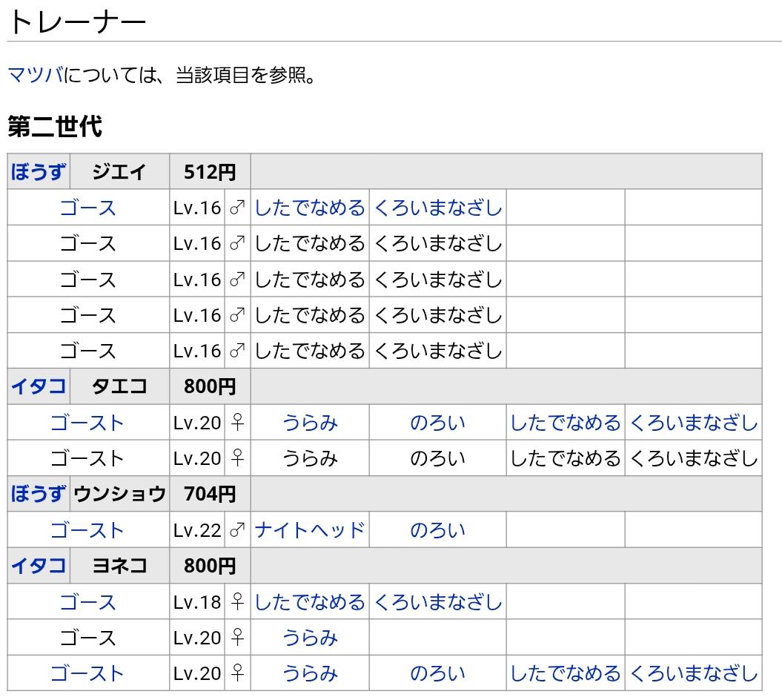The image size is (782, 700).
Task: Open the ナイトヘッド move link
Action: (310, 530)
